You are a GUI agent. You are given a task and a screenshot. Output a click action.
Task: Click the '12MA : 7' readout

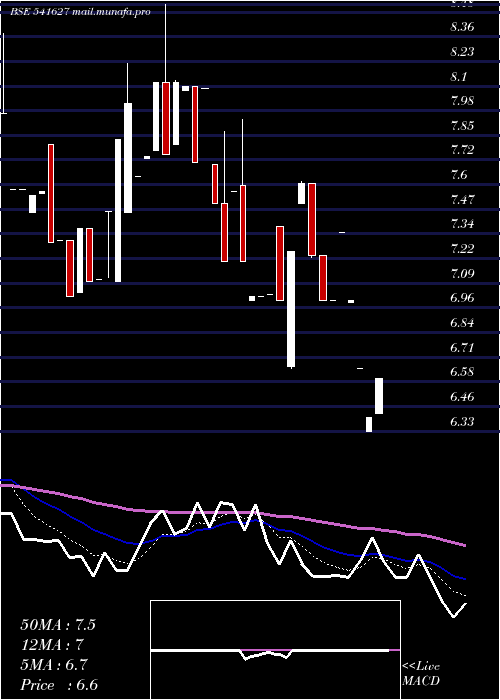(x=52, y=645)
